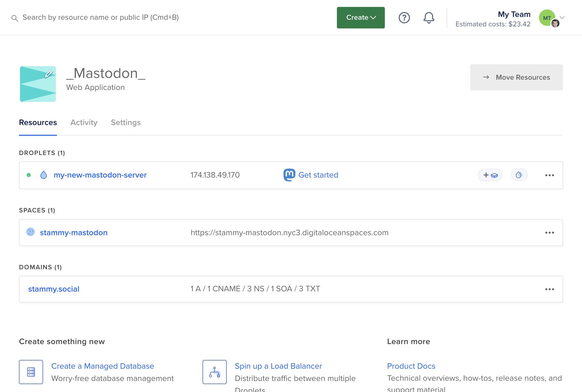Image resolution: width=582 pixels, height=392 pixels.
Task: Click the stammy-mastodon Spaces URL text
Action: tap(289, 233)
